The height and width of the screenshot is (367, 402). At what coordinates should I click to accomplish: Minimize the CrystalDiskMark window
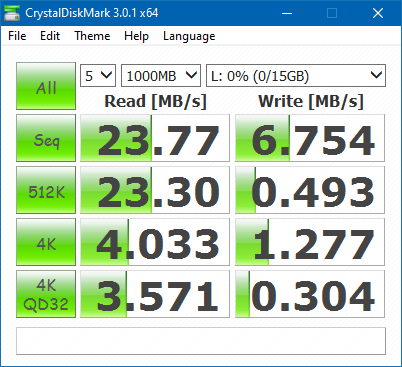pos(287,13)
